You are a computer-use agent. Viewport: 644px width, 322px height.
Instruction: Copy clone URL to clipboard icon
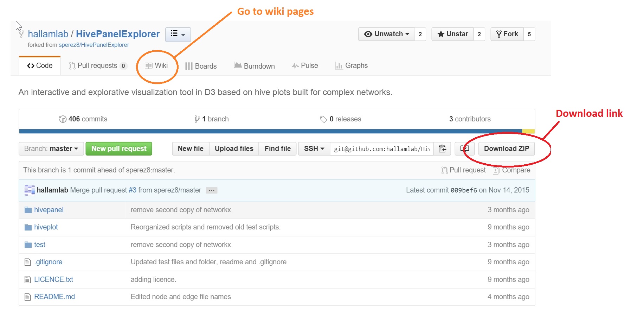pos(442,149)
